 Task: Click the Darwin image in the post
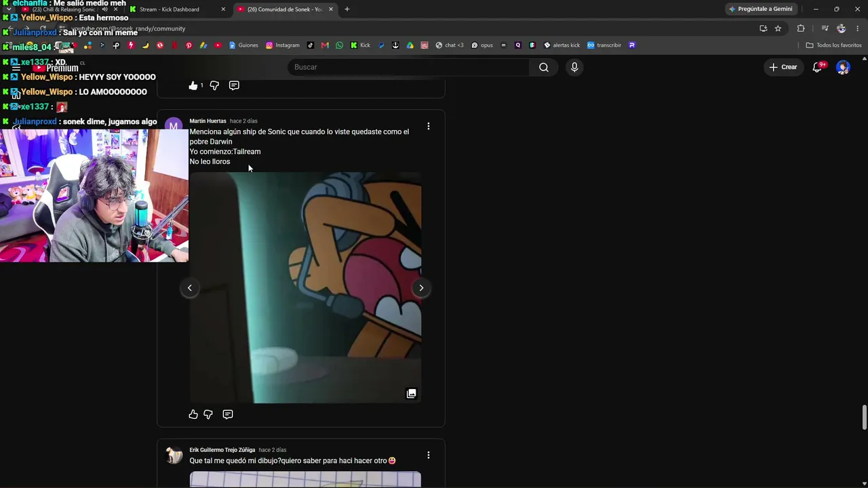[x=305, y=288]
